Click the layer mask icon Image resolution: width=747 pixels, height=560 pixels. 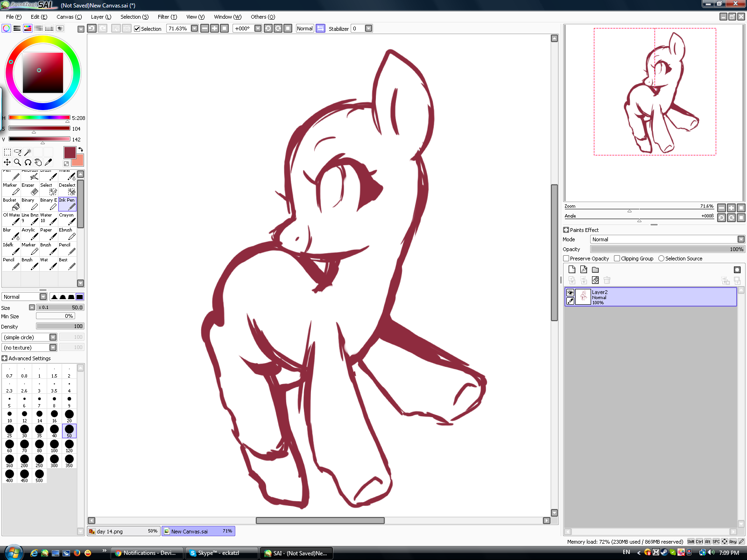point(737,269)
